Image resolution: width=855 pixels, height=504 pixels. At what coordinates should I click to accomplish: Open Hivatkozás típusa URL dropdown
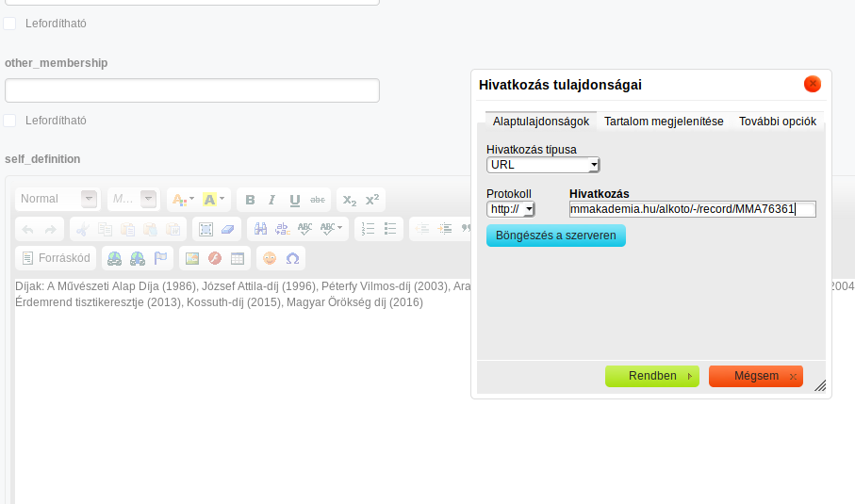coord(543,165)
